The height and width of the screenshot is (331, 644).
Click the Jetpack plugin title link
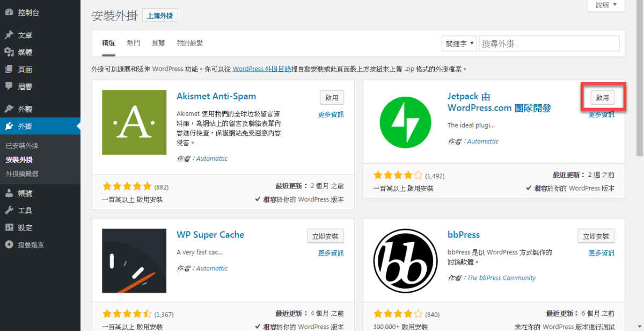[x=499, y=102]
